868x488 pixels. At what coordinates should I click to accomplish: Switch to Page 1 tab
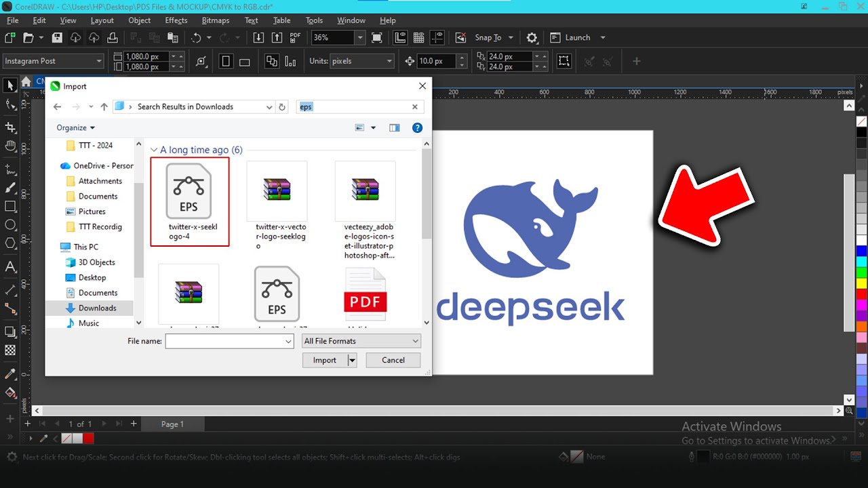(x=172, y=424)
